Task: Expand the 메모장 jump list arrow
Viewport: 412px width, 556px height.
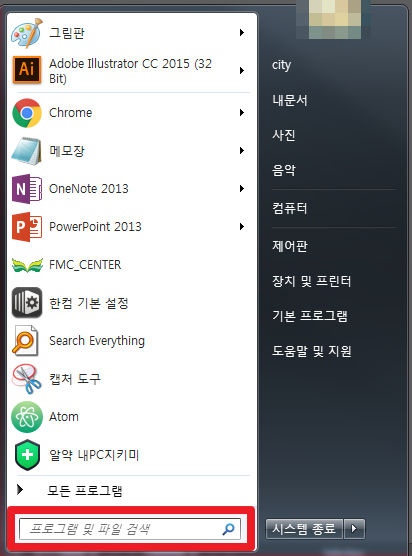Action: click(242, 150)
